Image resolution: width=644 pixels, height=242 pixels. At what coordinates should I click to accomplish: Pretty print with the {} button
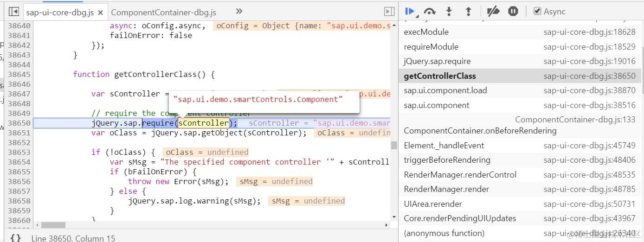click(x=15, y=238)
